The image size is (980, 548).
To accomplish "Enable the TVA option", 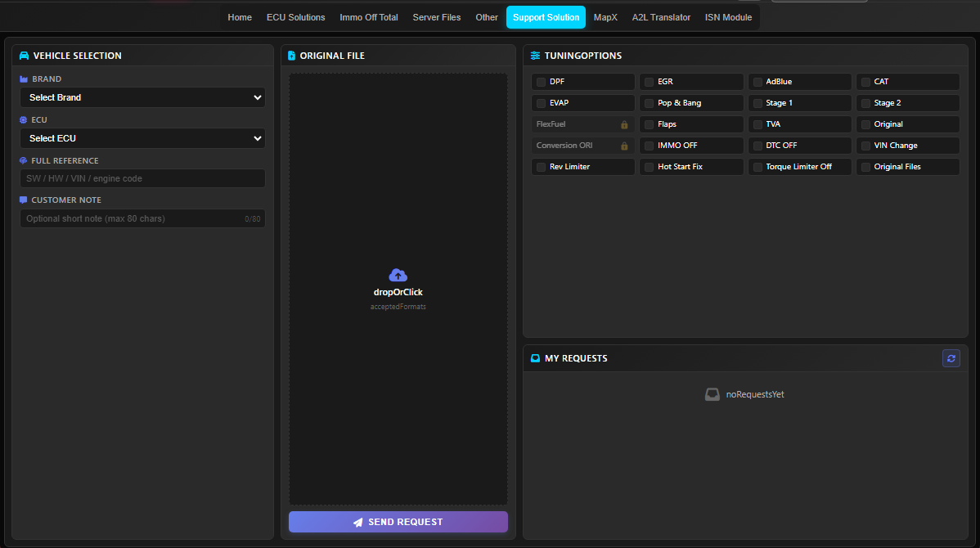I will [x=757, y=124].
